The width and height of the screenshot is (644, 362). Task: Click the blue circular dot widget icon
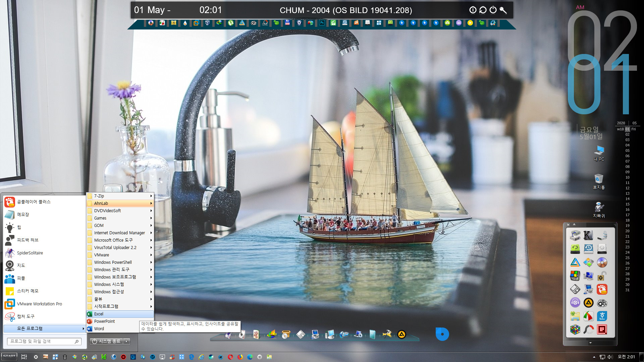(x=442, y=334)
